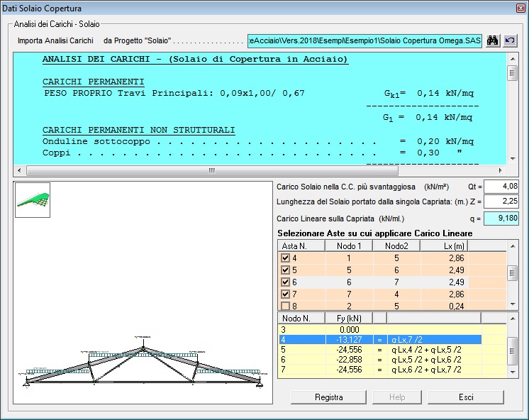Viewport: 529px width, 420px height.
Task: Click the load analysis scroll up arrow
Action: (x=513, y=59)
